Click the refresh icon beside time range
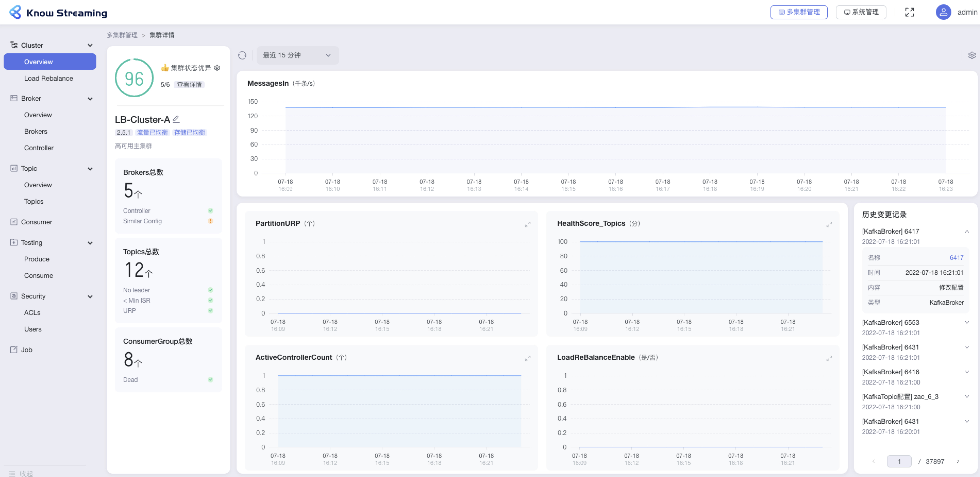The height and width of the screenshot is (477, 980). tap(242, 56)
